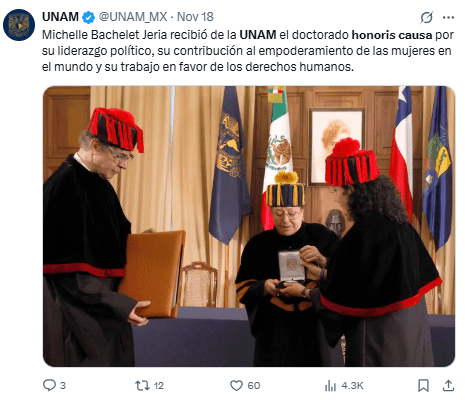
Task: Click the repost count 12
Action: [x=159, y=386]
